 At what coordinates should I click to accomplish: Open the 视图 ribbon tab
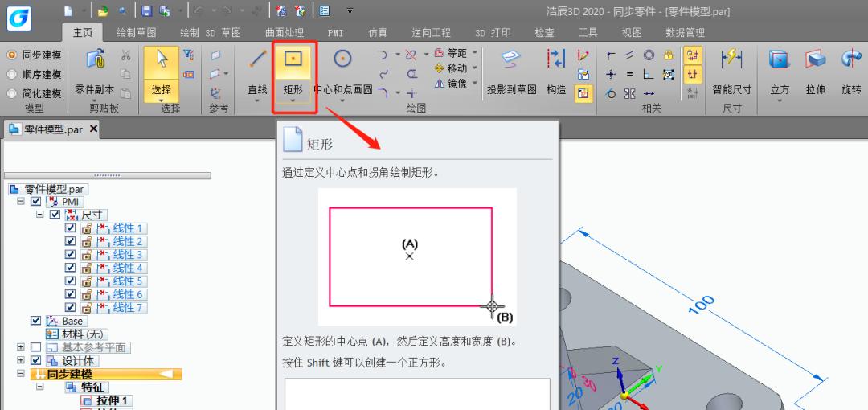[632, 33]
